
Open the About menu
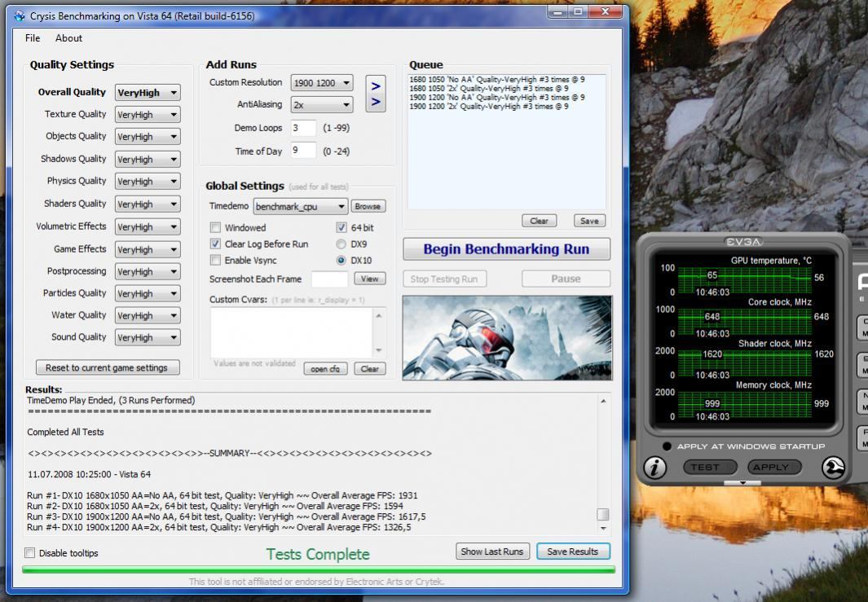(x=68, y=38)
